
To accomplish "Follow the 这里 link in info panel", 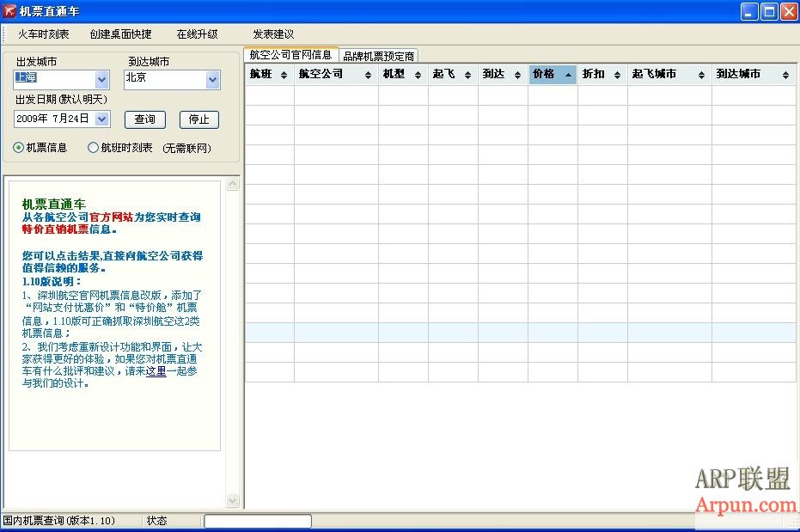I will [x=156, y=371].
